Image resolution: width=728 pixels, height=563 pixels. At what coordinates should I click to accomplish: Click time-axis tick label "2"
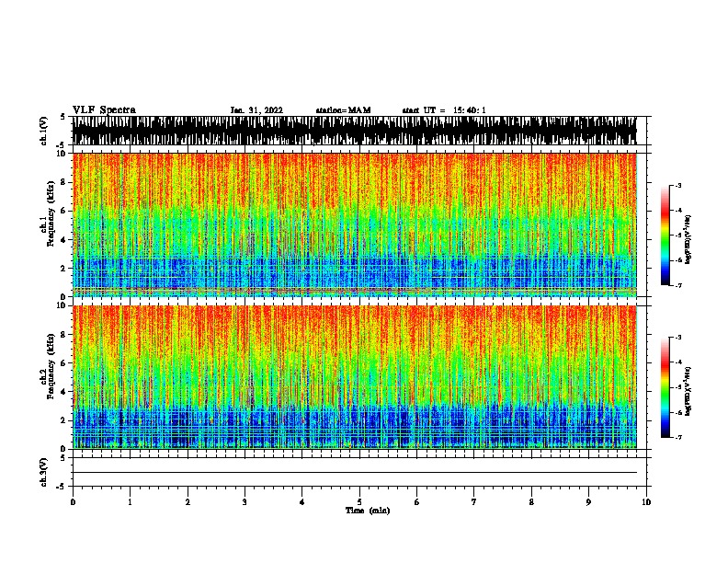[x=188, y=501]
